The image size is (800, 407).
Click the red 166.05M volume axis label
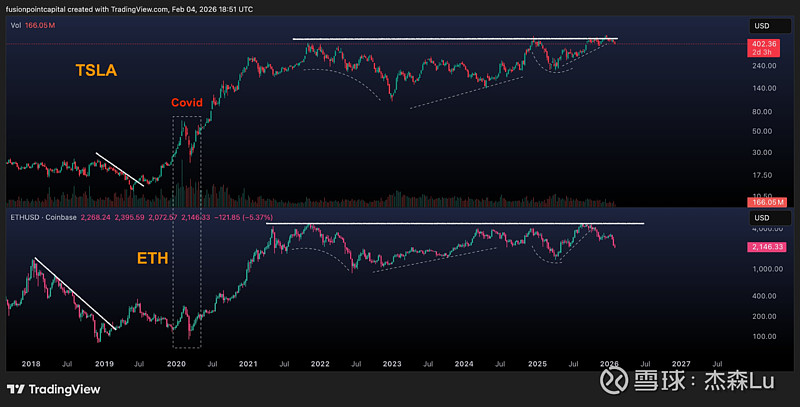(x=766, y=202)
